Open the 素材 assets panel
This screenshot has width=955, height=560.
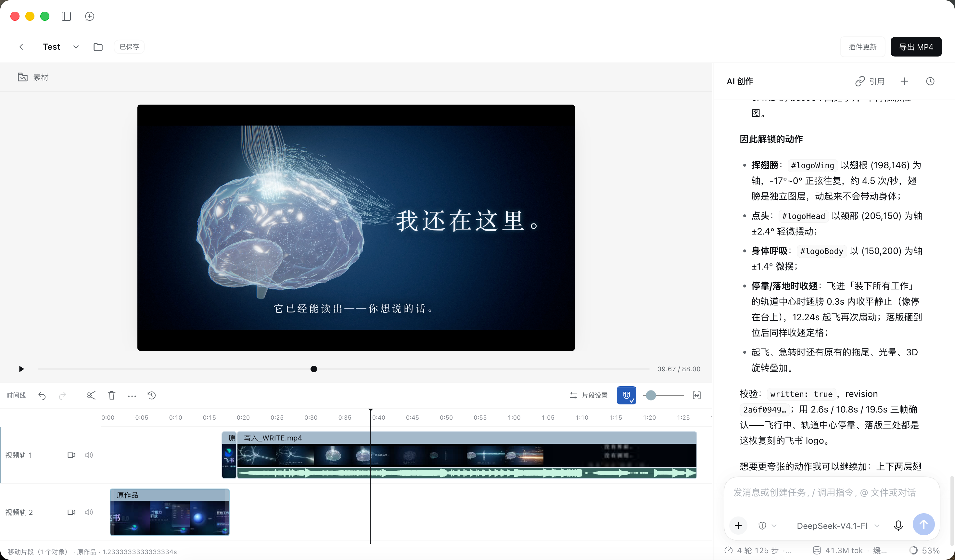[x=33, y=77]
